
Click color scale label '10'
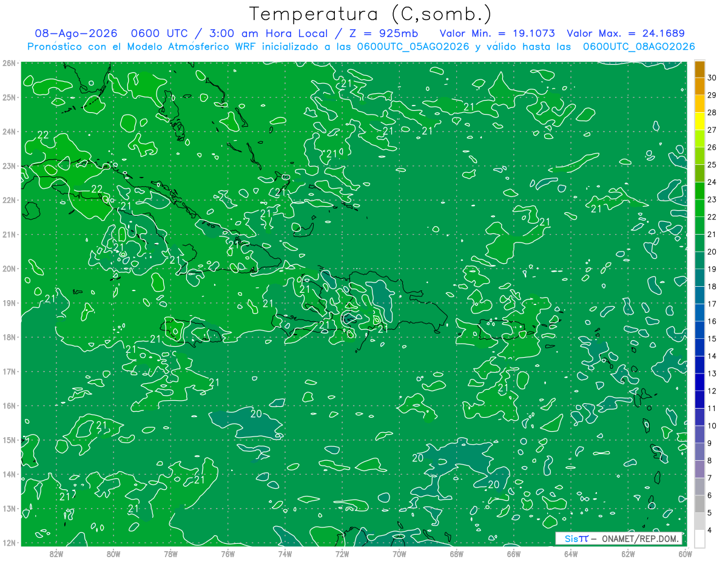pyautogui.click(x=712, y=426)
